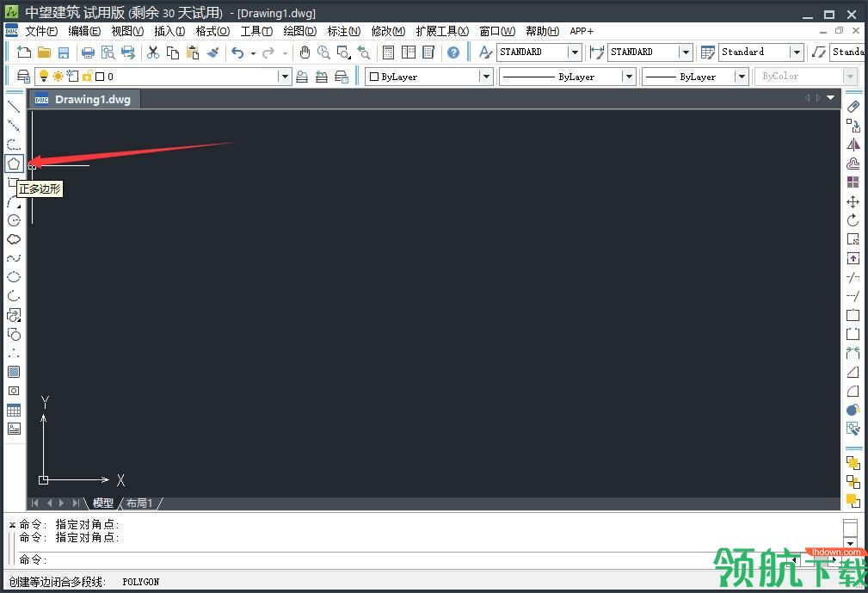Click the Print icon
Viewport: 868px width, 593px height.
[x=88, y=53]
